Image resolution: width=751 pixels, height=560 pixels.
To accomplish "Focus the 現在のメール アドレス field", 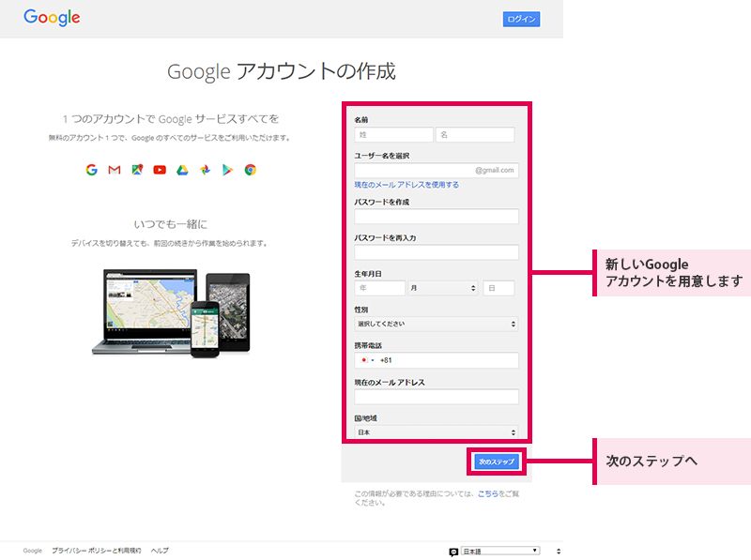I will tap(437, 397).
